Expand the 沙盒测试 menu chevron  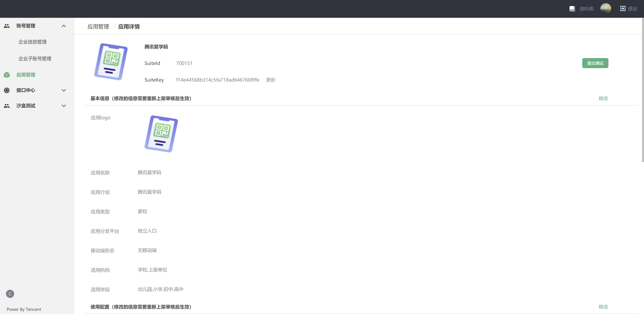point(64,106)
